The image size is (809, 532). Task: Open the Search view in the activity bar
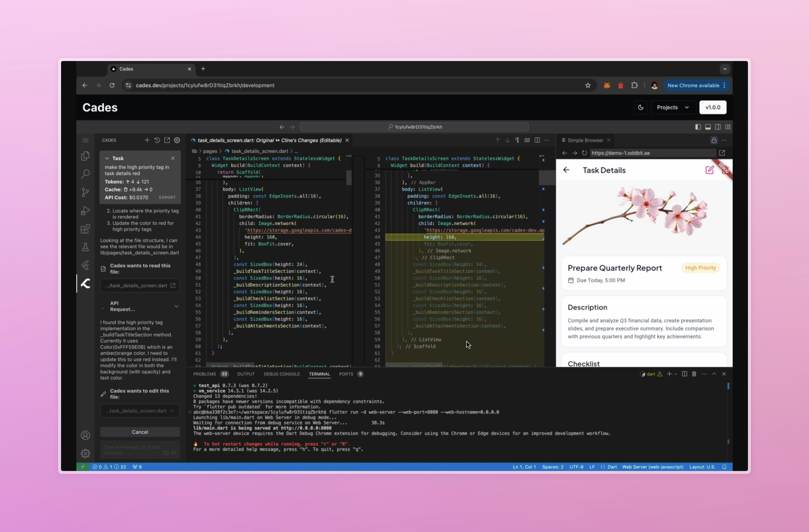pos(85,174)
